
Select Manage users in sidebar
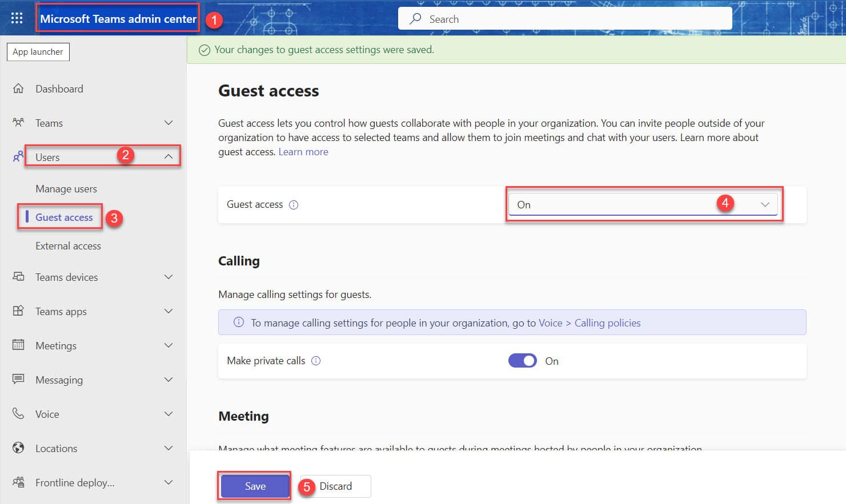click(66, 188)
